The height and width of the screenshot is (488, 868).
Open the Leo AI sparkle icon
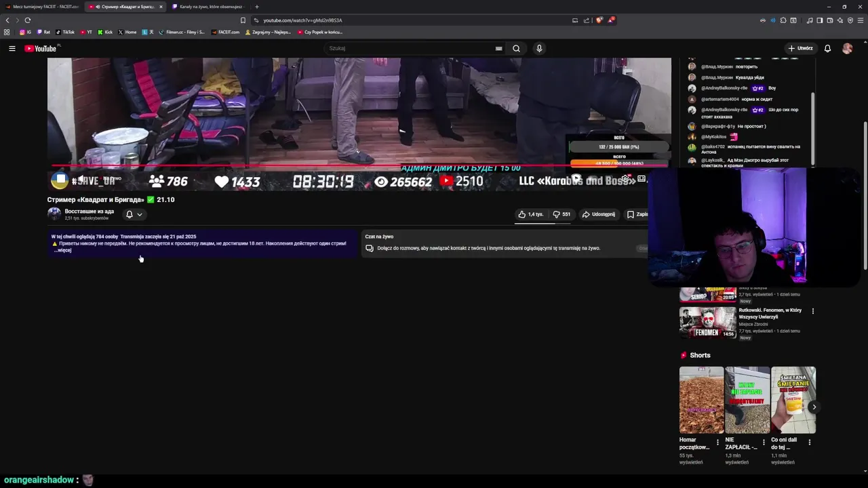[x=840, y=20]
